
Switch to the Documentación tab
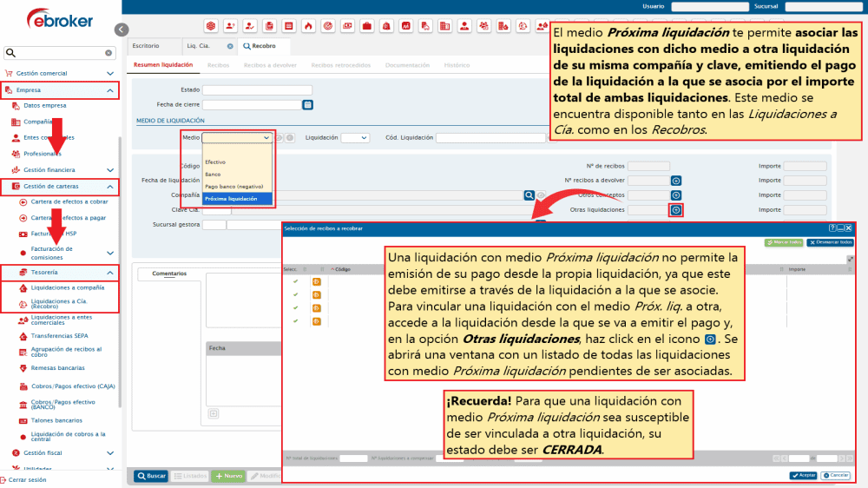point(407,65)
